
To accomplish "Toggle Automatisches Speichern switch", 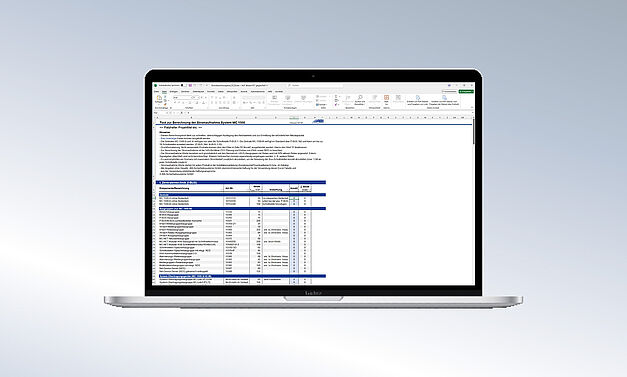I will (183, 85).
